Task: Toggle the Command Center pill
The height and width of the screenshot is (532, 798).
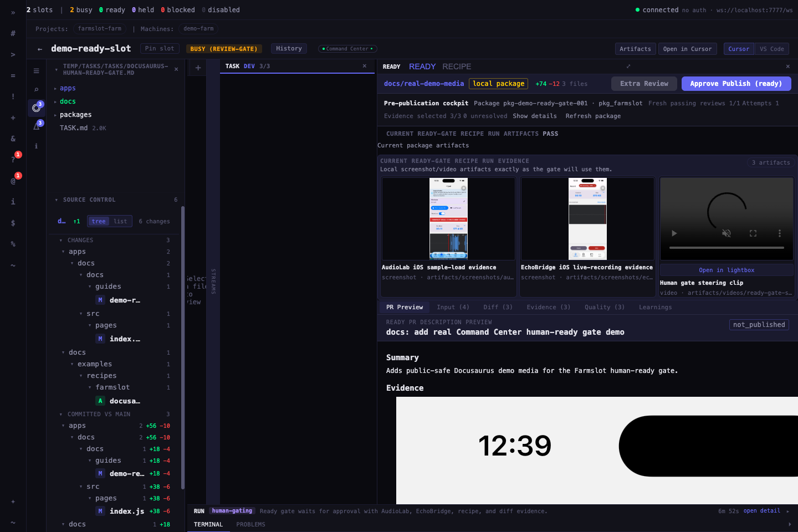Action: pyautogui.click(x=347, y=49)
